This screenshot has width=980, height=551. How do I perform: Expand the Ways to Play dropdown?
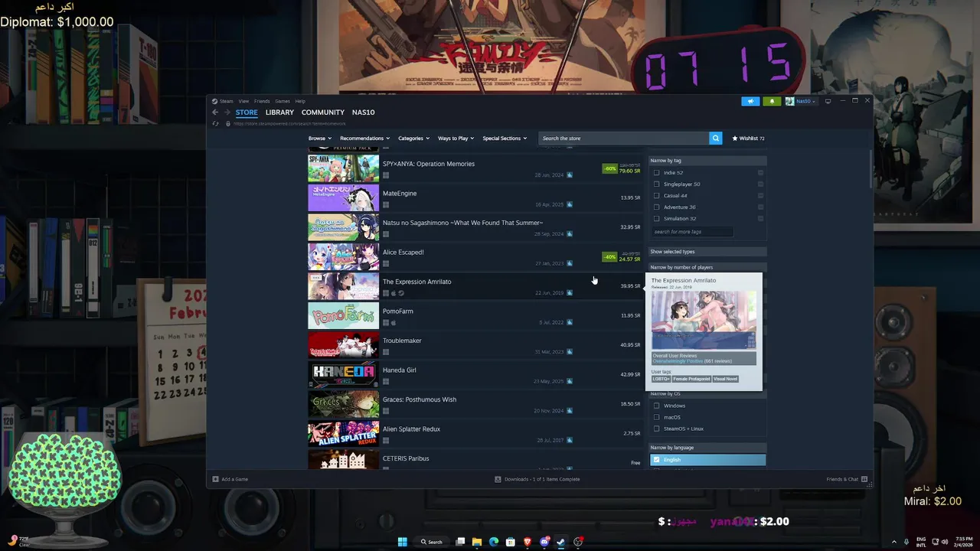point(456,139)
